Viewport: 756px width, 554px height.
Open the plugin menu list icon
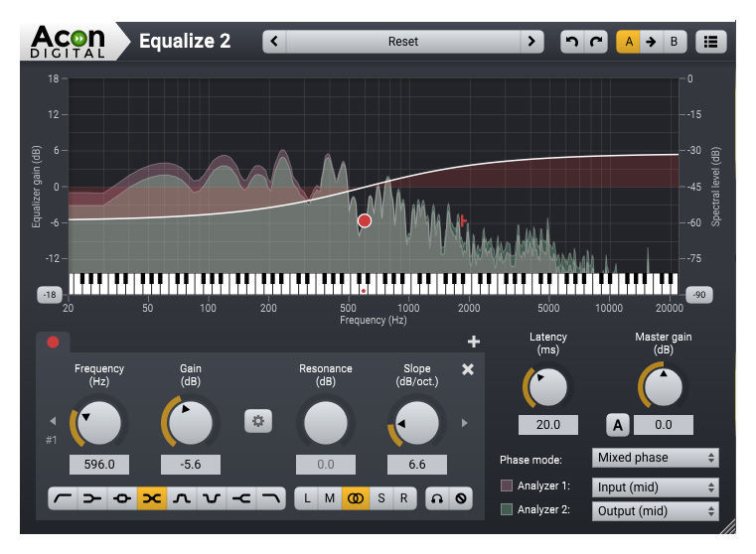710,42
